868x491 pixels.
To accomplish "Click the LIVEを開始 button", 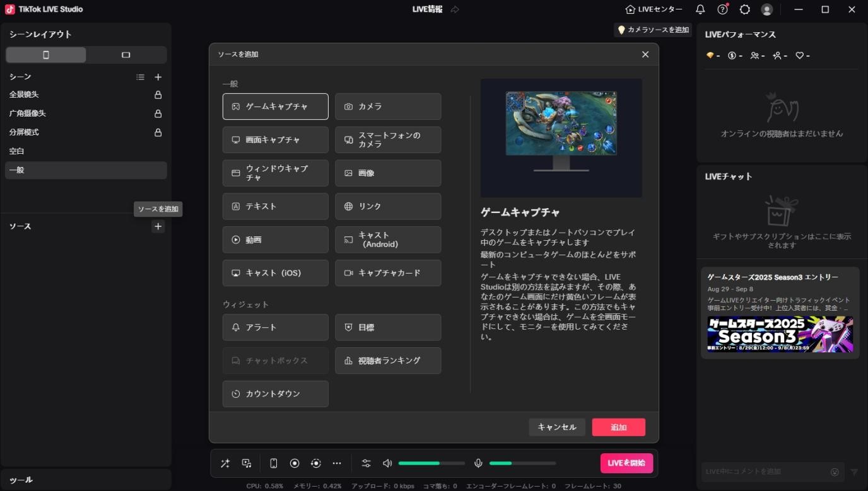I will tap(625, 463).
